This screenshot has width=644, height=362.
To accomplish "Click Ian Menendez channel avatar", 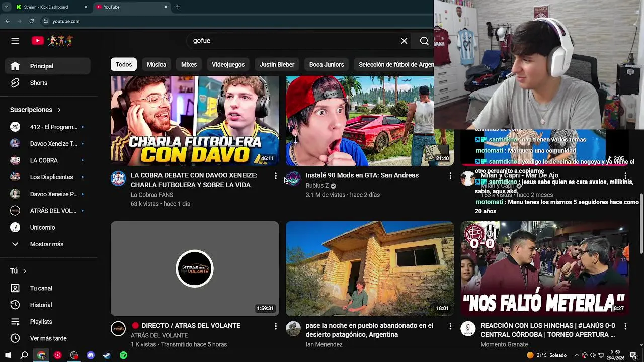I will (x=293, y=329).
